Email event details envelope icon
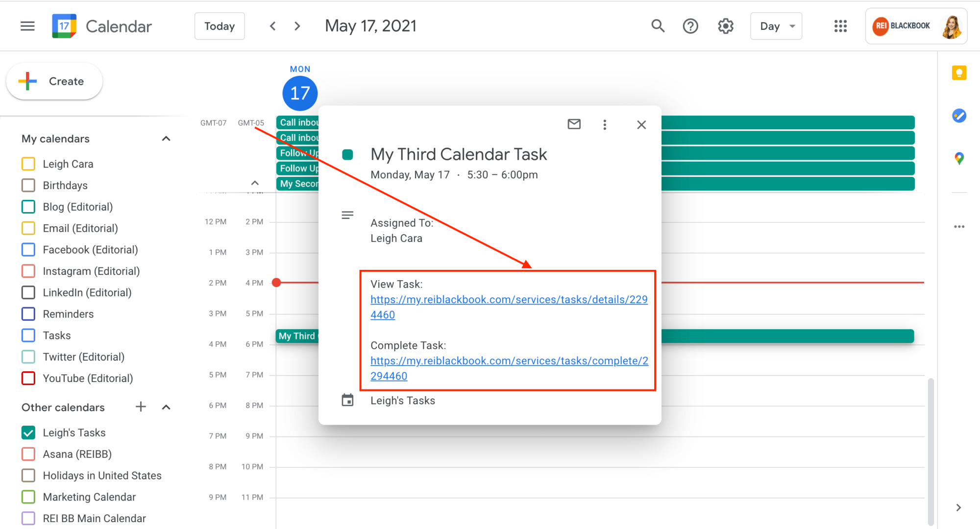980x529 pixels. pos(574,124)
